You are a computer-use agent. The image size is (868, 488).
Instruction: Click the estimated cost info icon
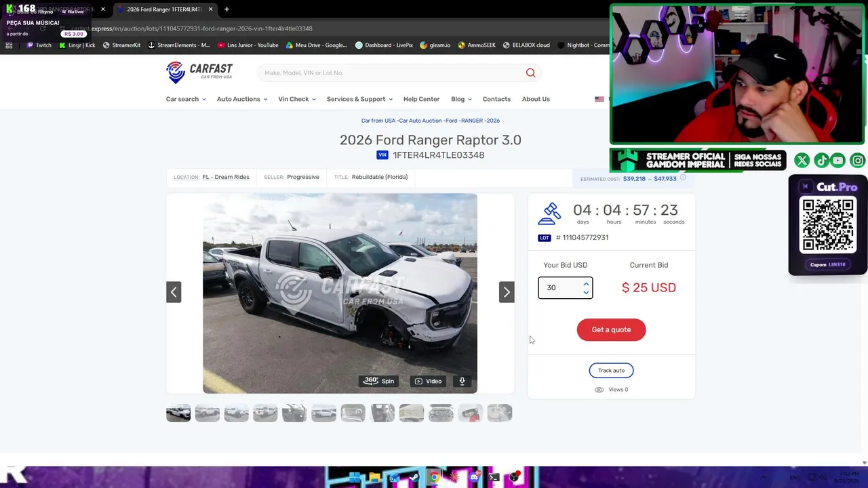(683, 178)
